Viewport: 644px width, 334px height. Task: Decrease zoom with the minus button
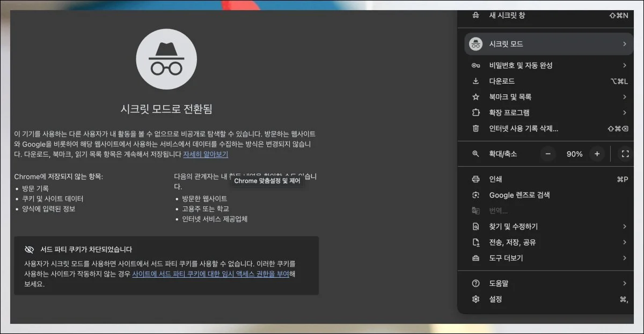click(548, 154)
